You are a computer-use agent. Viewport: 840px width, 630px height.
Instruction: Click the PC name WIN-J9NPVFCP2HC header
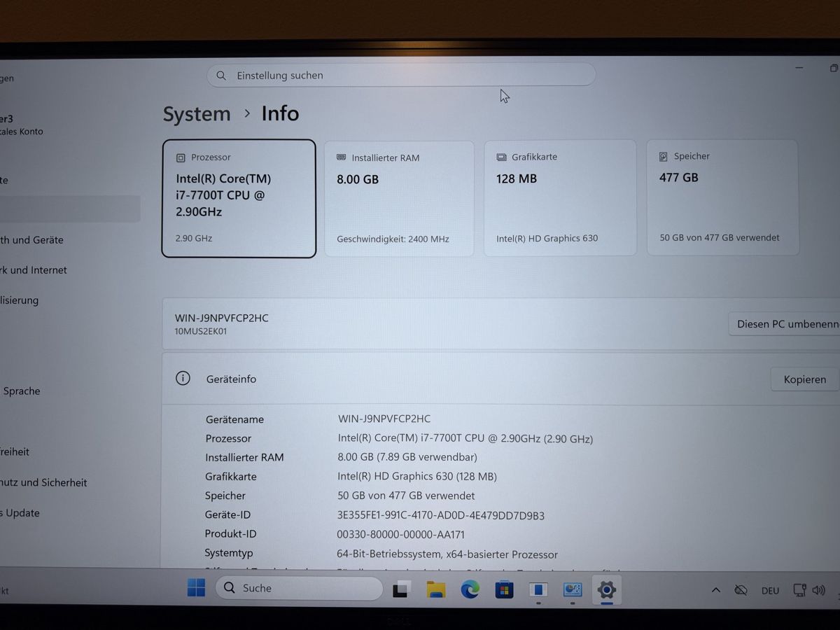[x=221, y=318]
